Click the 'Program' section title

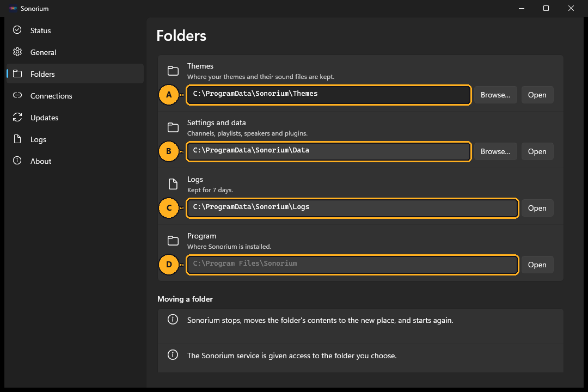click(202, 236)
